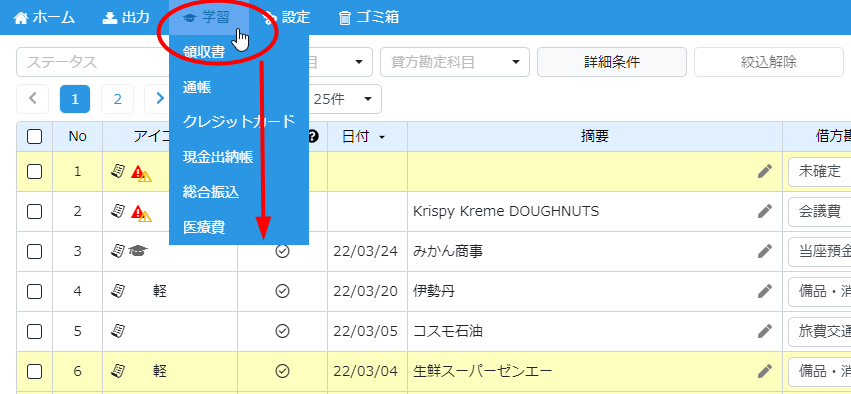Check the checkbox for row 5

click(x=35, y=331)
